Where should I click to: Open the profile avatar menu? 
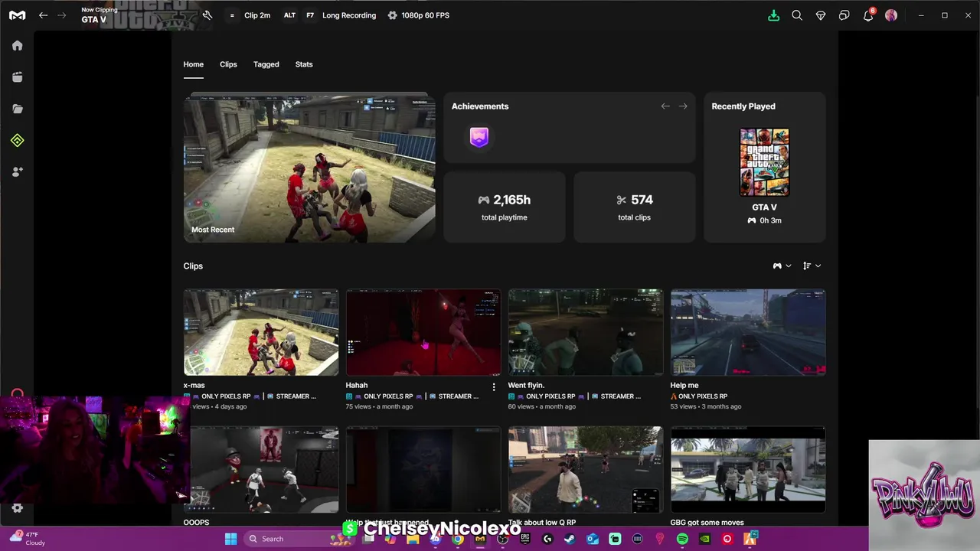click(x=891, y=15)
